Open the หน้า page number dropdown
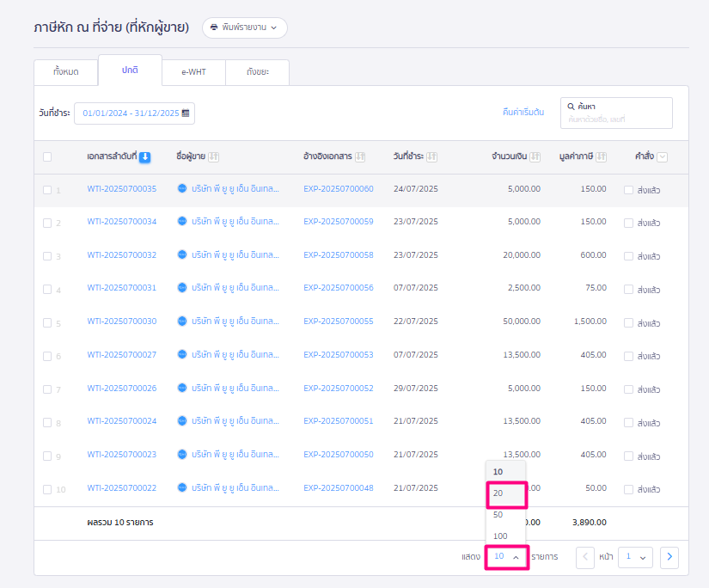709x588 pixels. click(x=635, y=557)
